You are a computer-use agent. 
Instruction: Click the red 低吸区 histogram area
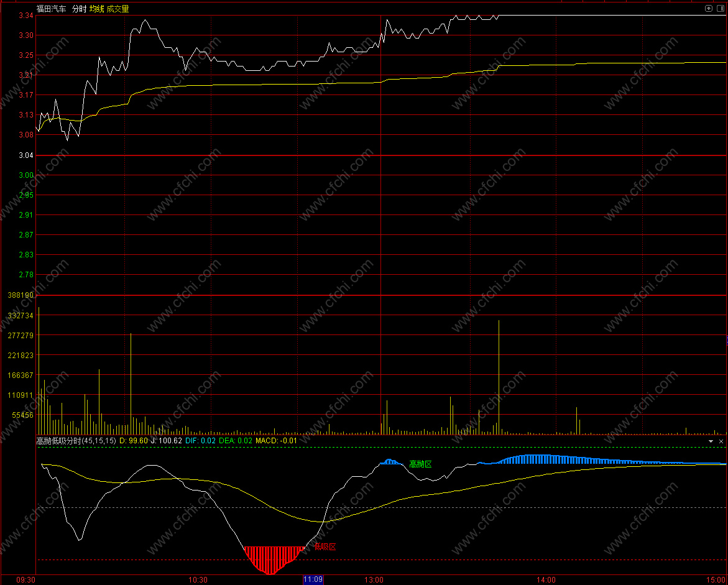(x=274, y=559)
